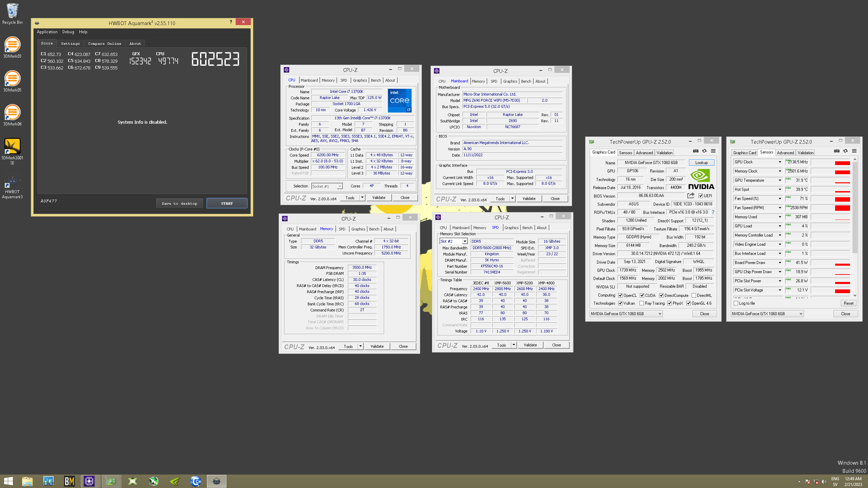Select the 3DMark03 desktop shortcut
Image resolution: width=868 pixels, height=488 pixels.
pos(12,47)
